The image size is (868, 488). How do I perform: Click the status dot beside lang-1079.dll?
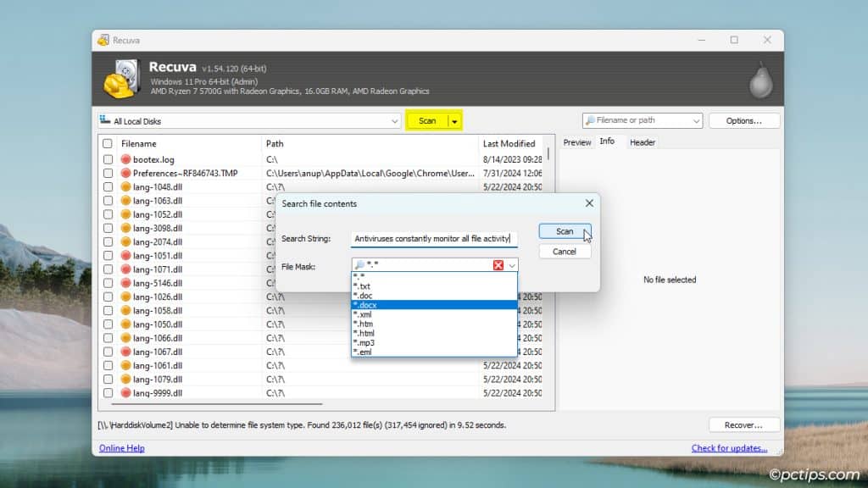click(125, 379)
